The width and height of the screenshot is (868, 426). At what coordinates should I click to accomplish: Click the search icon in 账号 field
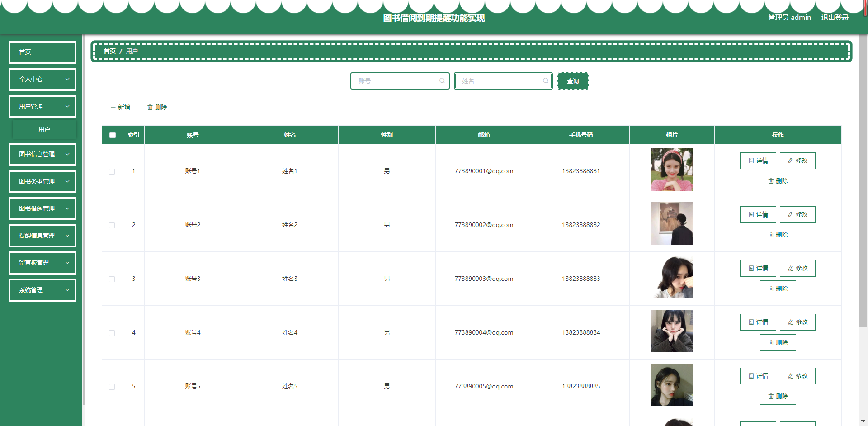coord(442,81)
